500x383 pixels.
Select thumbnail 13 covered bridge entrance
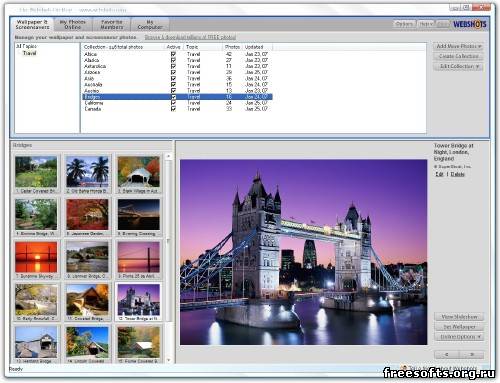36,344
